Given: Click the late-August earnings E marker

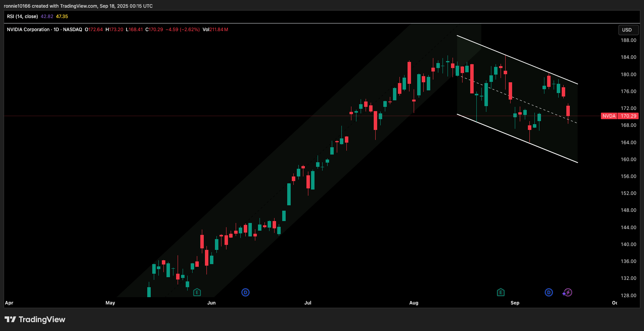Looking at the screenshot, I should pos(501,293).
